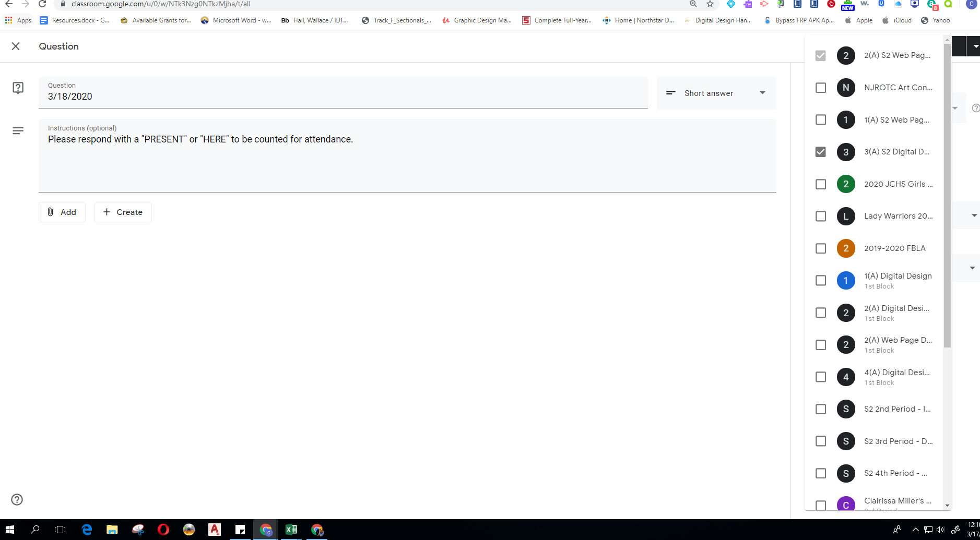The image size is (980, 540).
Task: Tick the 2019-2020 FBLA class checkbox
Action: click(x=821, y=248)
